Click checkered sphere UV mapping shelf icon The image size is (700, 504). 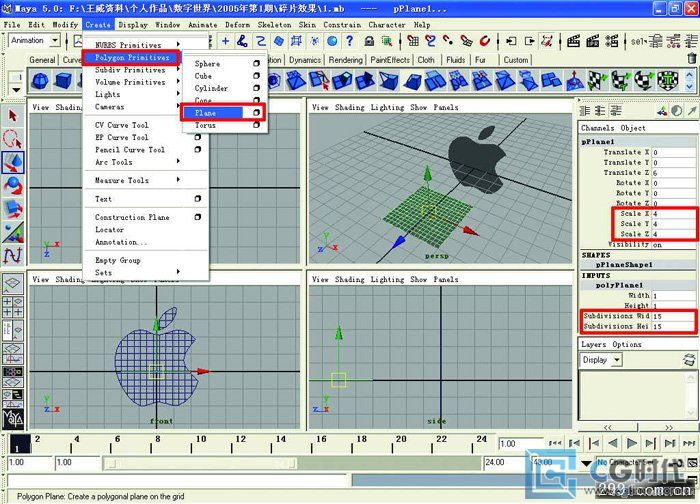(643, 81)
